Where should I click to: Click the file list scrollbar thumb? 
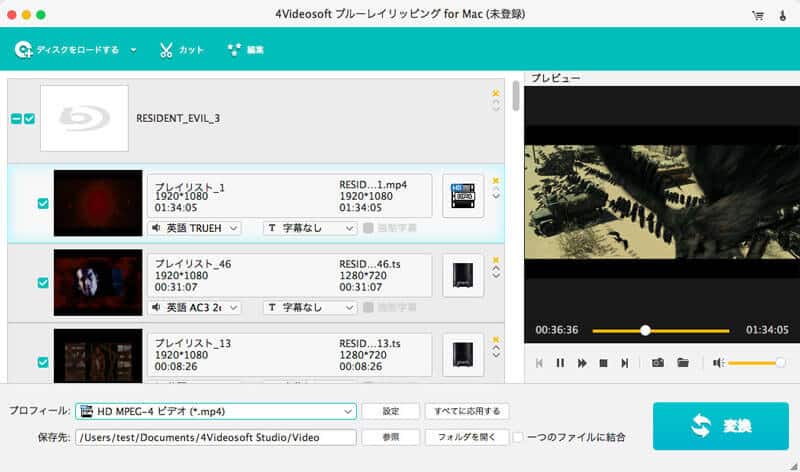(516, 95)
